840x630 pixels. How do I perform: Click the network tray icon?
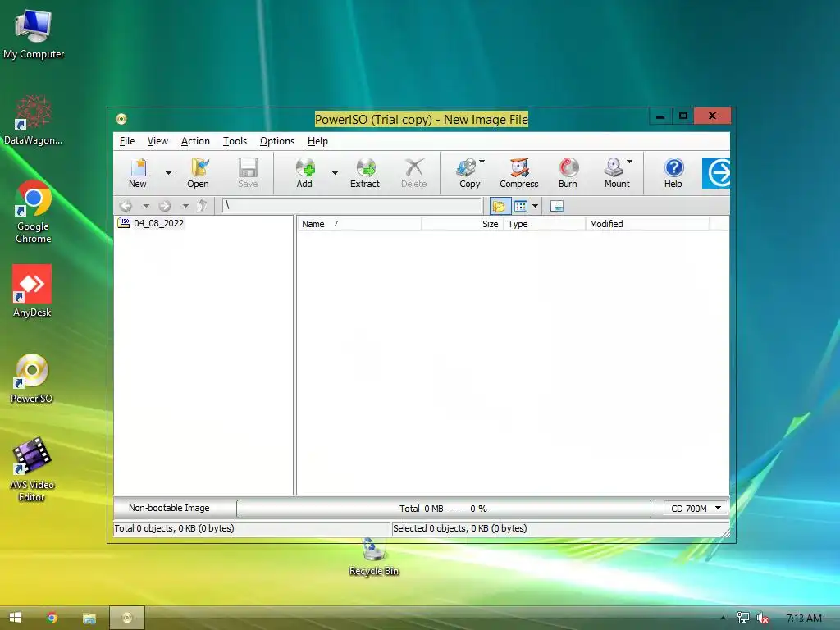click(x=743, y=618)
